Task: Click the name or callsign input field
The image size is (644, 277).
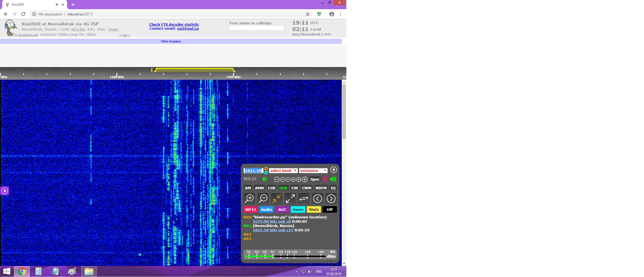Action: click(x=256, y=28)
